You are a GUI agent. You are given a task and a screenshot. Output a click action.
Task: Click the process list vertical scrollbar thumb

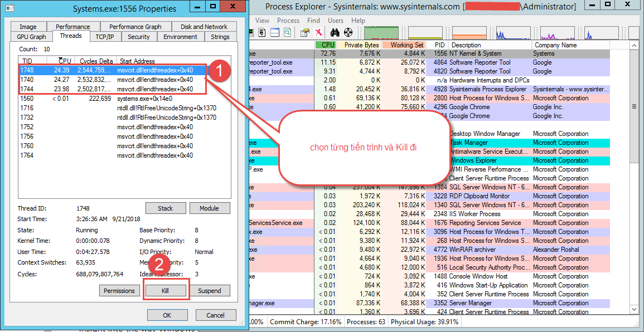634,107
